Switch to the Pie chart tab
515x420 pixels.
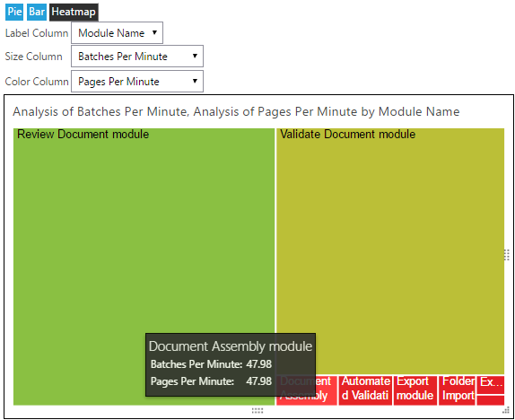click(14, 12)
